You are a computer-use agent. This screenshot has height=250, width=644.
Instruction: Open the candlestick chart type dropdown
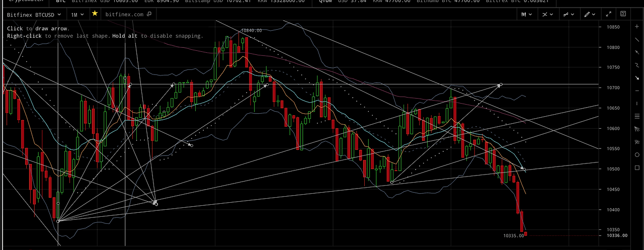(527, 15)
